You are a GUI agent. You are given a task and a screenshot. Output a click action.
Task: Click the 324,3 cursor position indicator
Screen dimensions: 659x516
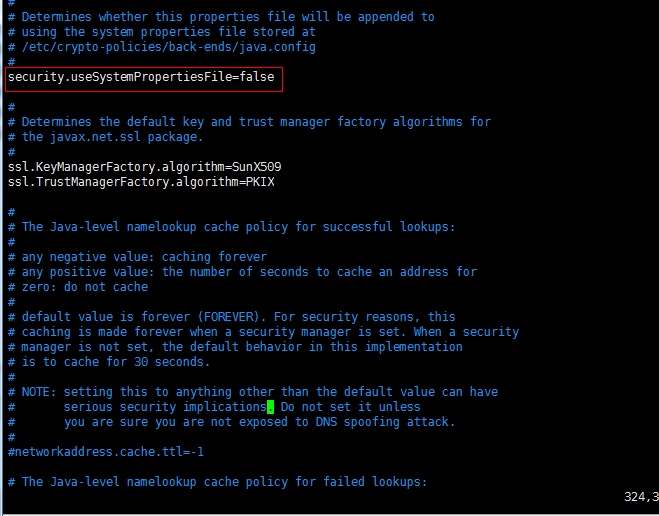pos(640,496)
